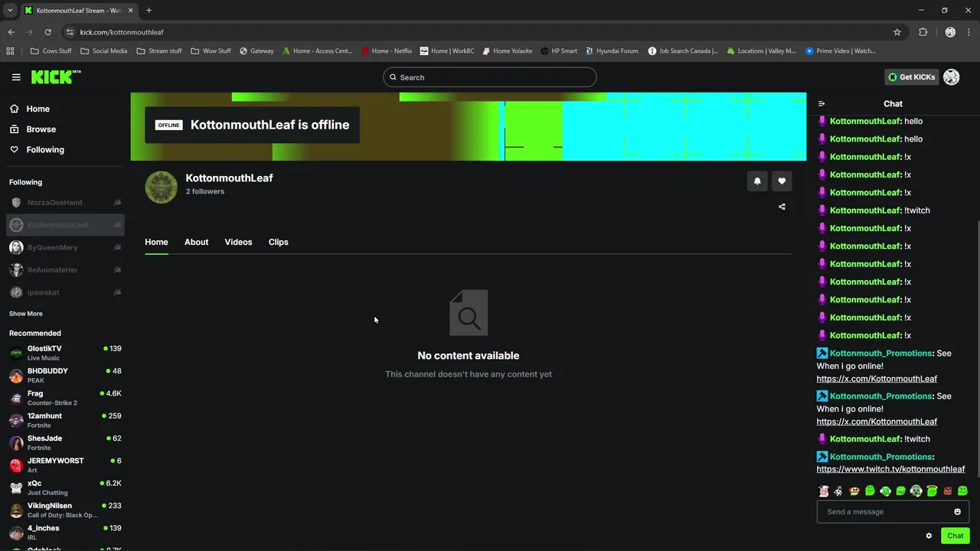
Task: Open the emoji picker in message box
Action: click(957, 512)
